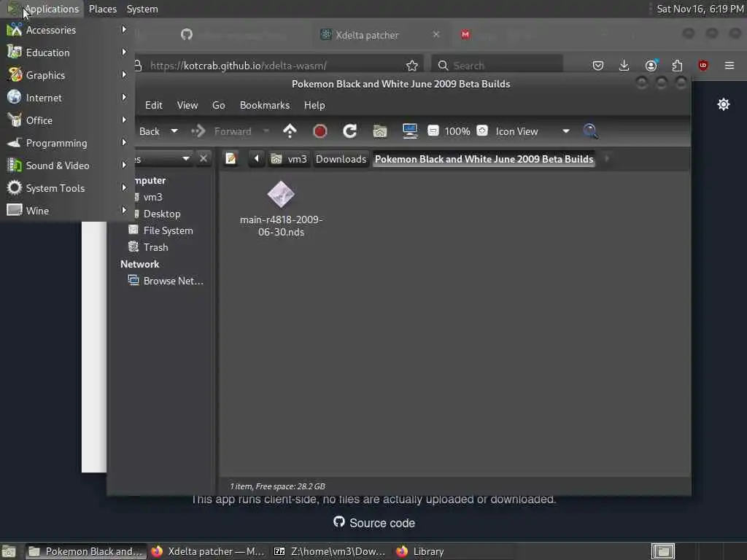Go to parent folder with Up arrow
The height and width of the screenshot is (560, 747).
coord(290,131)
